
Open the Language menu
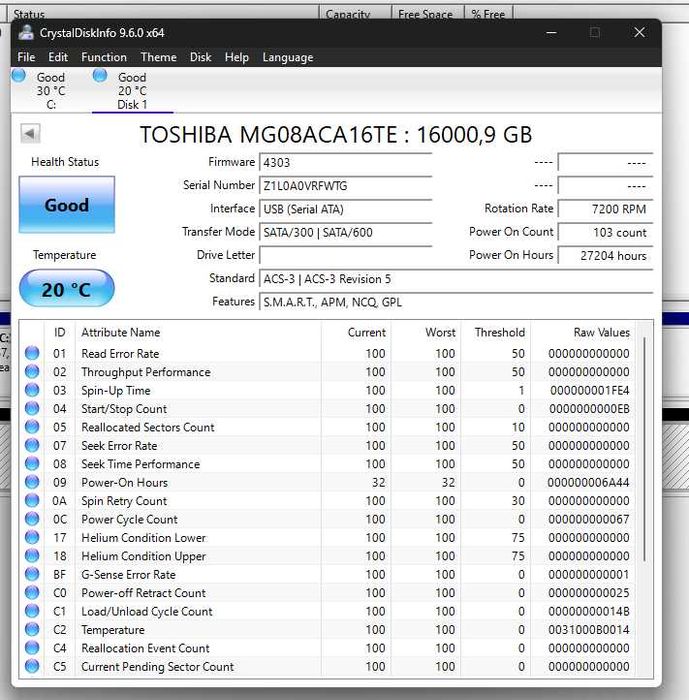[288, 57]
